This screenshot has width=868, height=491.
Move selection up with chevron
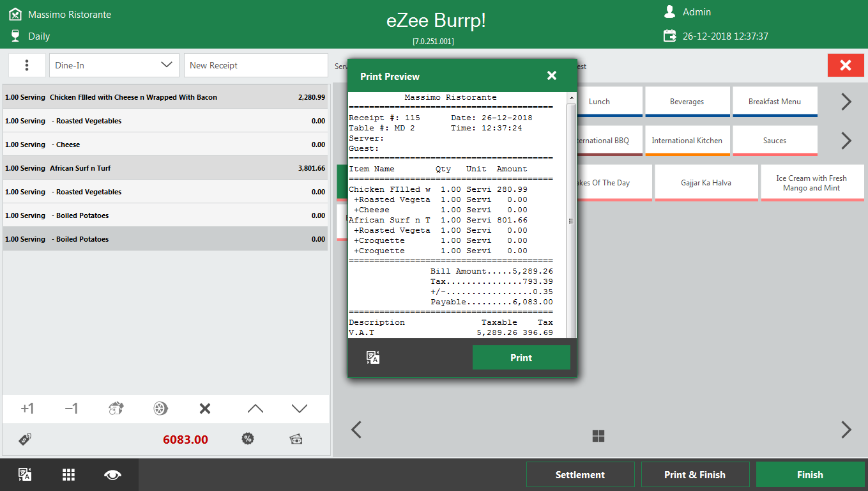point(255,409)
